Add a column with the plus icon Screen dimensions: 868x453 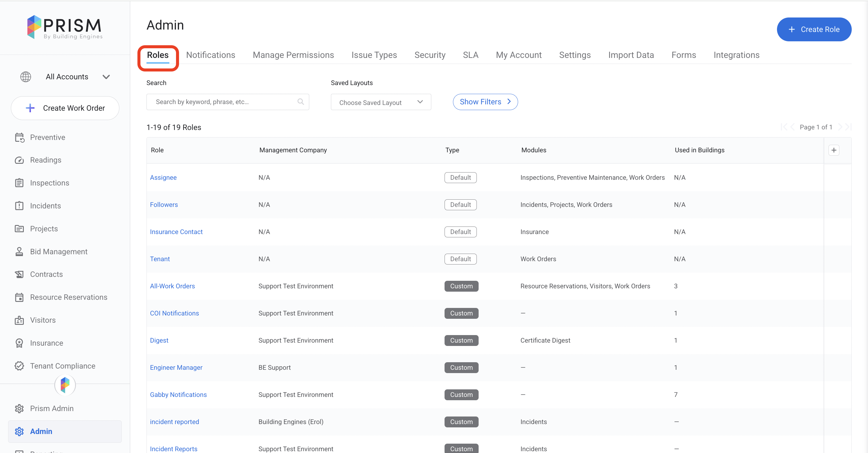click(x=834, y=150)
